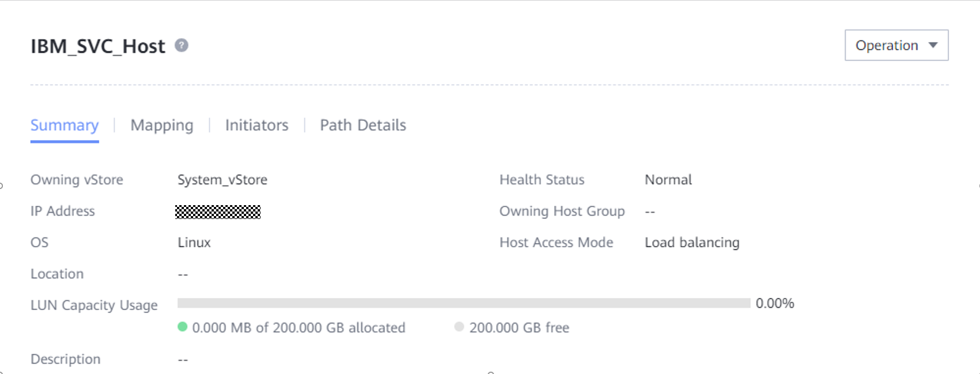The image size is (980, 374).
Task: Click the IBM_SVC_Host page title
Action: point(98,46)
